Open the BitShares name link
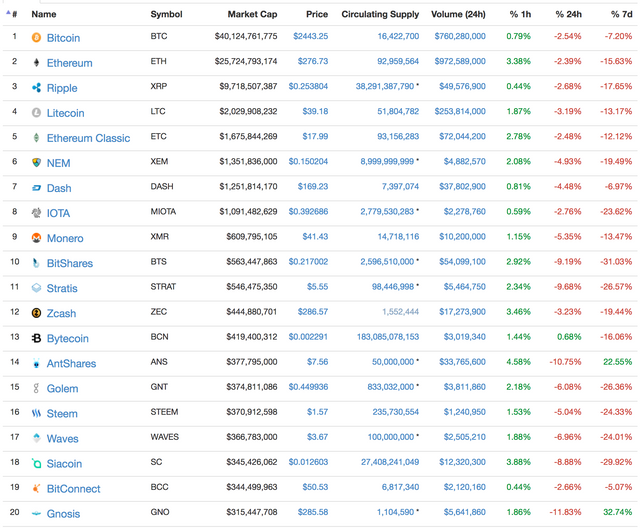The width and height of the screenshot is (640, 528). [x=70, y=264]
